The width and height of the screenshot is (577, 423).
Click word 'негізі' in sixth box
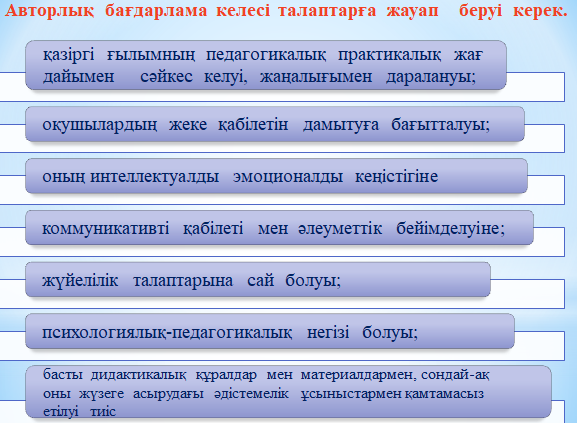(x=328, y=333)
